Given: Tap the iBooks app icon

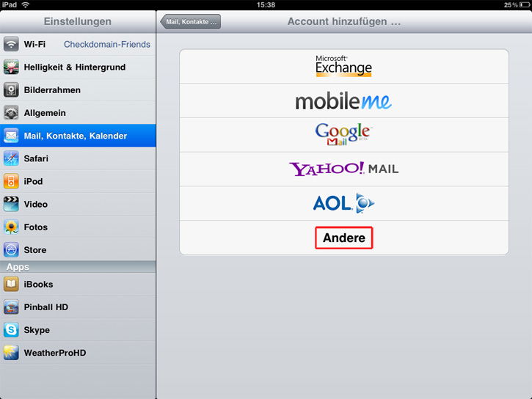Looking at the screenshot, I should (x=11, y=284).
